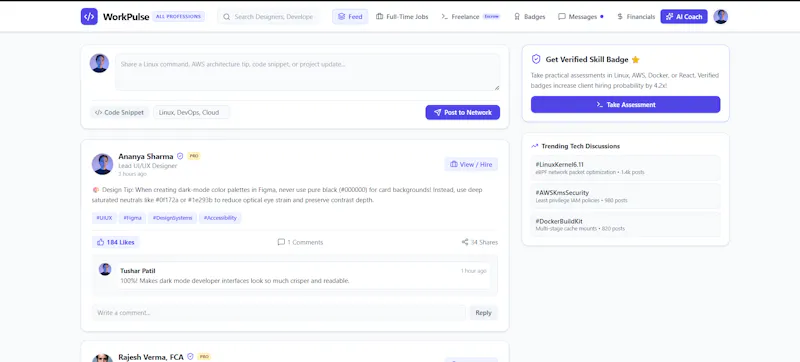Click the ALL PROFESSIONS badge

point(179,17)
